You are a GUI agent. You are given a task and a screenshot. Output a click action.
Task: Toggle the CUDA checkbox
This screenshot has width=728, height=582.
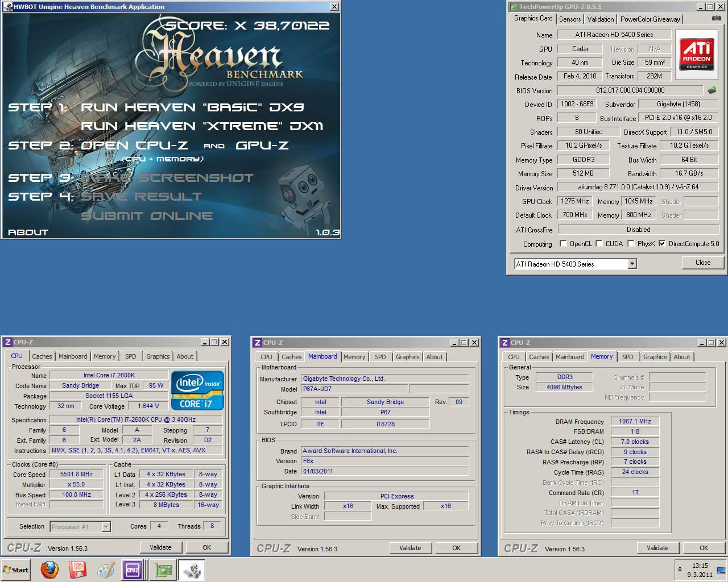[599, 244]
